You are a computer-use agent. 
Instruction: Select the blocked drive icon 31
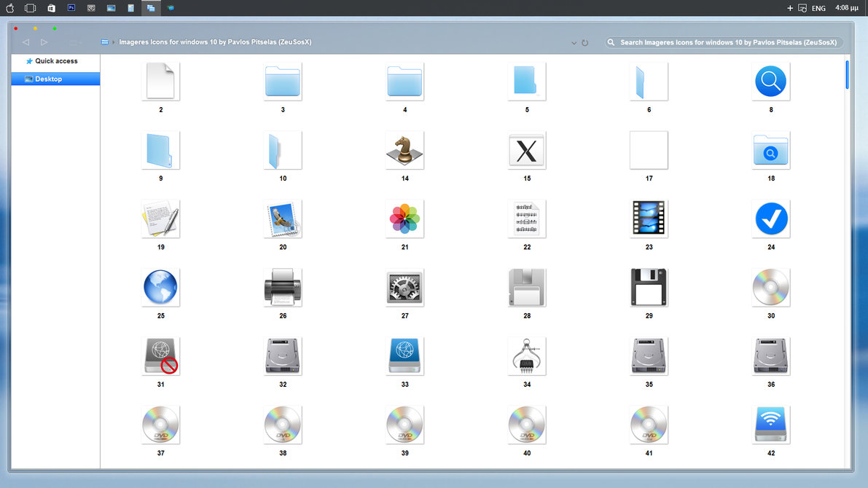point(160,355)
